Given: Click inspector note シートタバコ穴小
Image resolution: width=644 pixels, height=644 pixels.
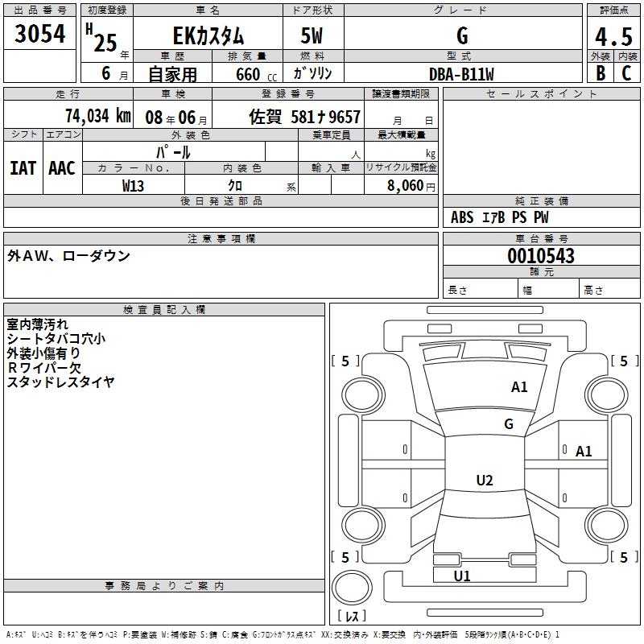Looking at the screenshot, I should coord(56,338).
